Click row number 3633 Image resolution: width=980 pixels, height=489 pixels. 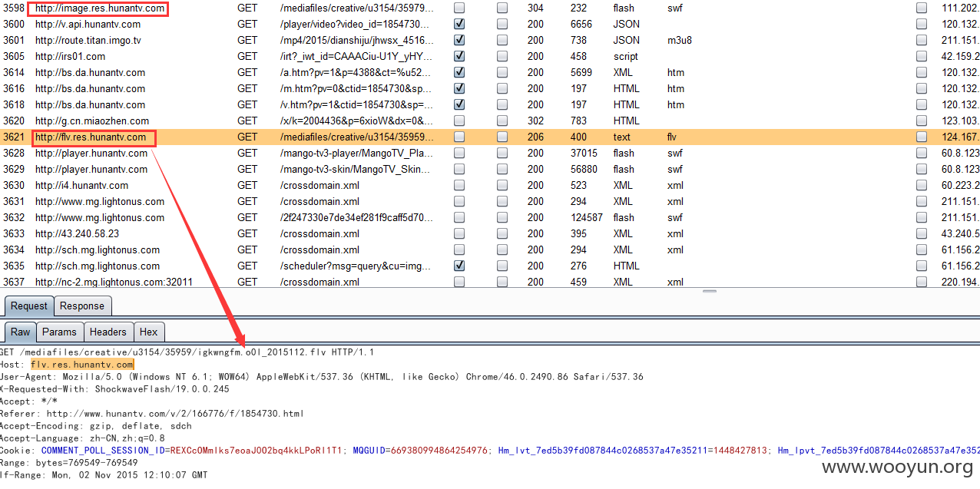(x=14, y=234)
